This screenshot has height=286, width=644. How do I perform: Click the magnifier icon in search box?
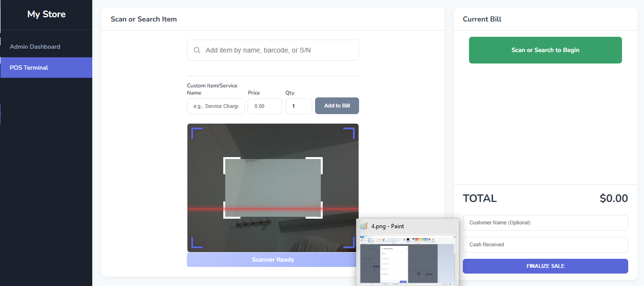[197, 50]
